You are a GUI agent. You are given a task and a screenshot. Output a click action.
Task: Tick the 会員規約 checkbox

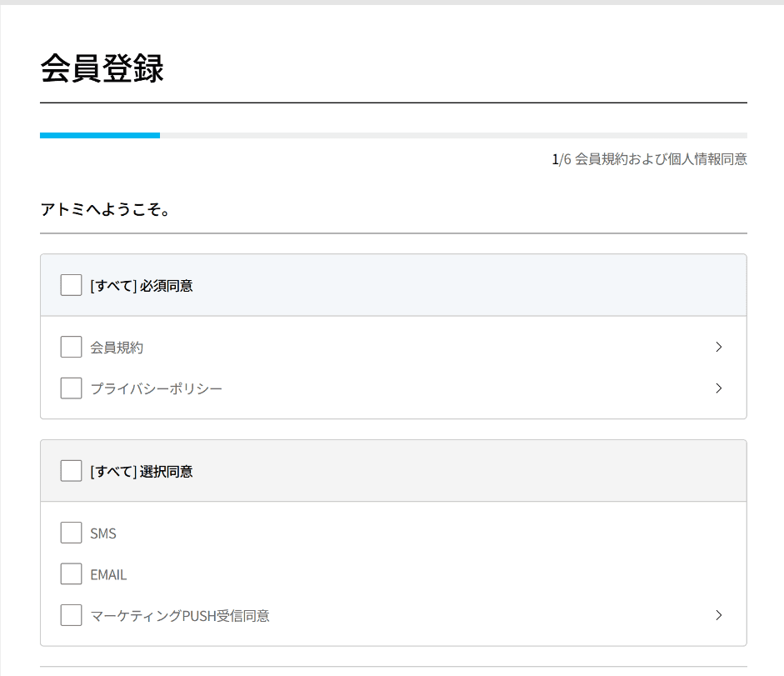[x=71, y=347]
